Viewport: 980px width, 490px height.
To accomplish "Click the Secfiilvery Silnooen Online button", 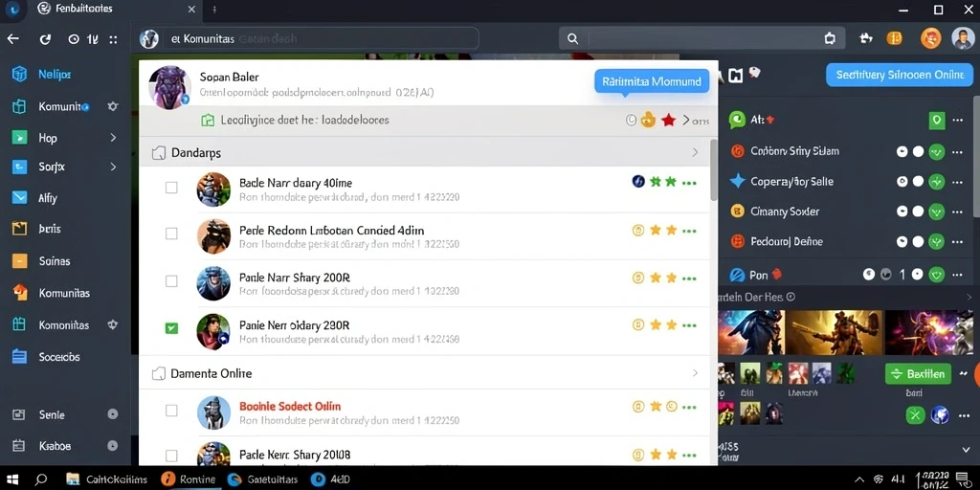I will pyautogui.click(x=900, y=75).
